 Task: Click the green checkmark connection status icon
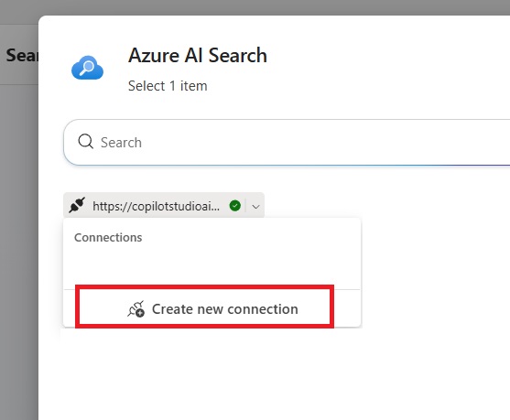tap(234, 206)
